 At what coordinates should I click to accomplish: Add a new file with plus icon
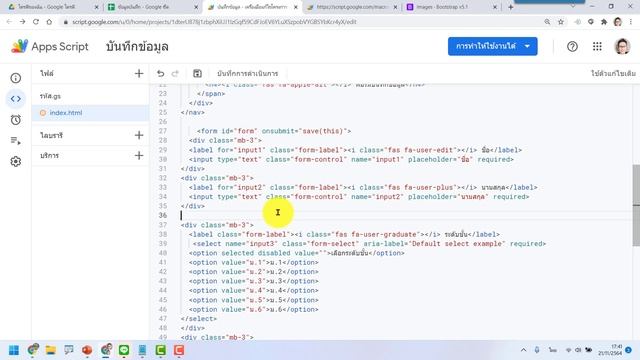click(x=139, y=73)
